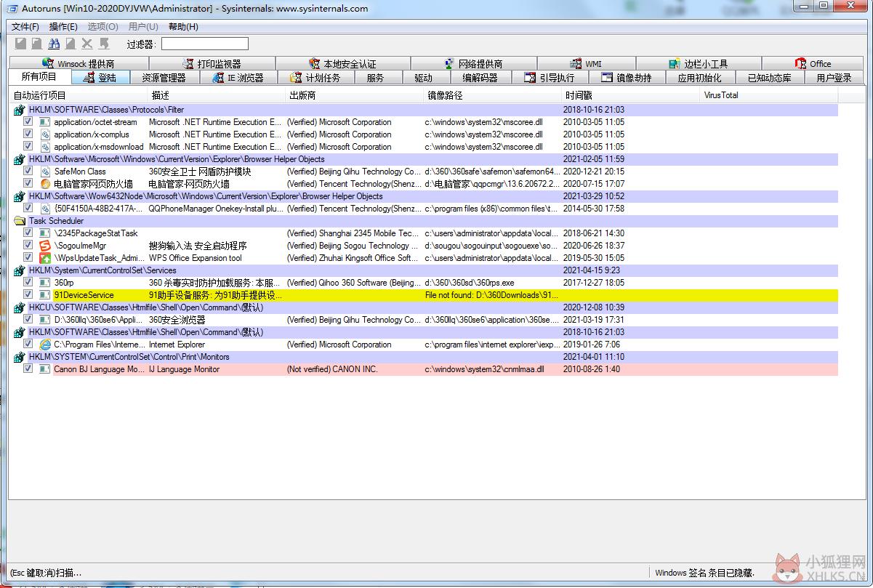Click the Jump to entry toolbar icon
873x588 pixels.
pos(104,44)
